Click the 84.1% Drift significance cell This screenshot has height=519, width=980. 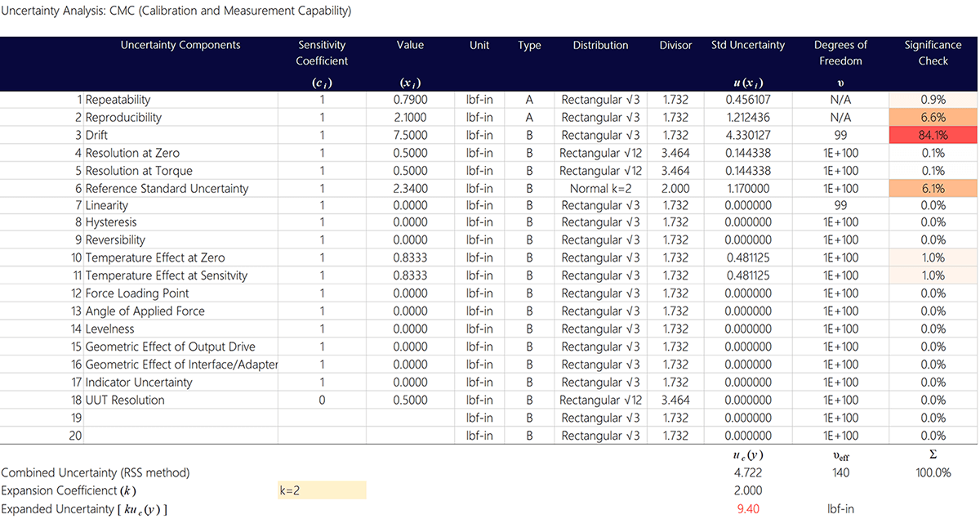click(933, 136)
